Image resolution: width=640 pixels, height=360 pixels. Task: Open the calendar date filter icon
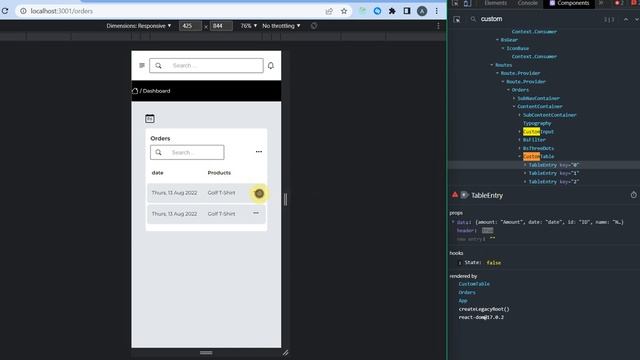[x=150, y=118]
